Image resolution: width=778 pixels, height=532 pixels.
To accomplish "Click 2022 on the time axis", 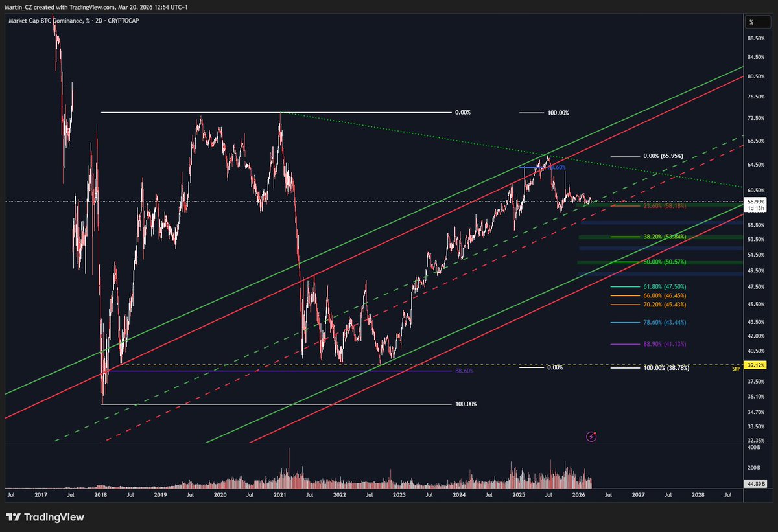I will pos(339,494).
